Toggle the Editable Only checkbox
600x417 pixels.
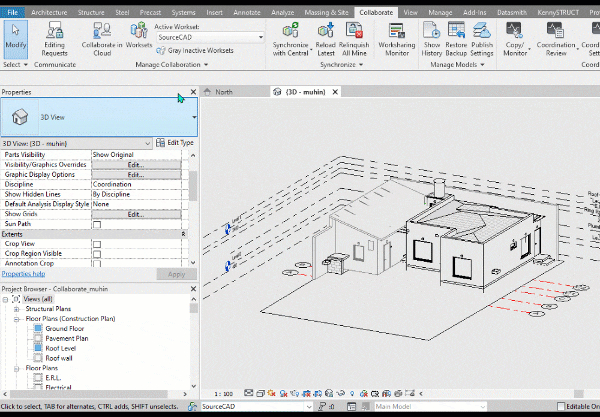[561, 406]
